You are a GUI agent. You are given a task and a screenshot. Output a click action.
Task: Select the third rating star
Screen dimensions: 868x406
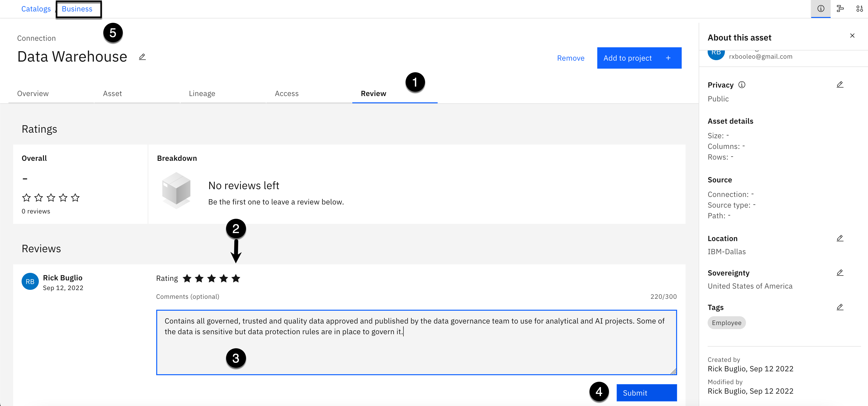pyautogui.click(x=211, y=278)
